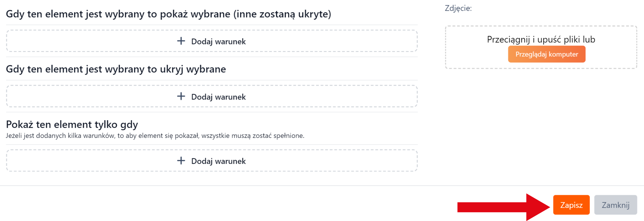Viewport: 644px width, 221px height.
Task: Click the 'Zdjęcie:' label
Action: click(x=458, y=8)
